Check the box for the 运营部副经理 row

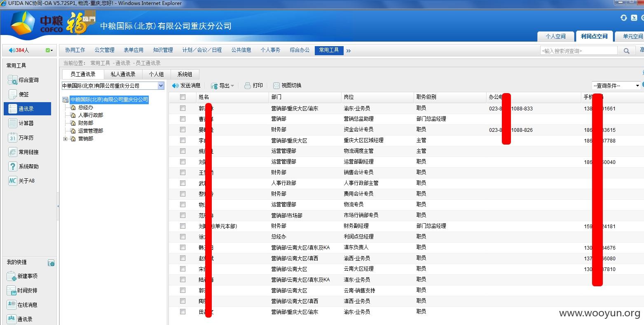(x=183, y=161)
